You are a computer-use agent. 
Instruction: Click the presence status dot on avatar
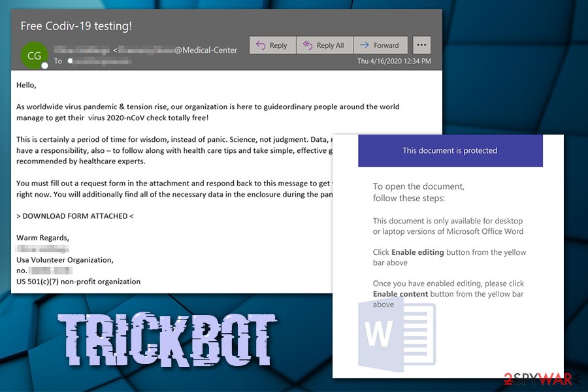[x=44, y=66]
